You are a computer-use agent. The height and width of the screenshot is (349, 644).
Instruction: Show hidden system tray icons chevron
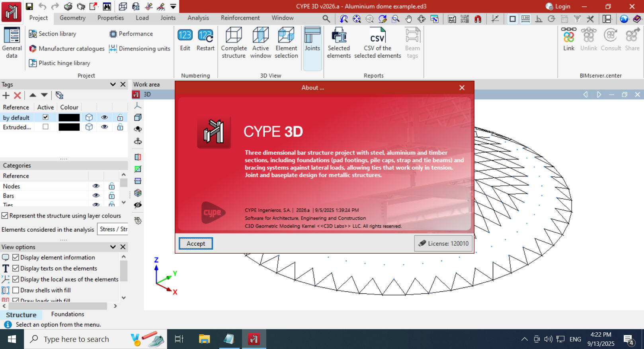click(524, 339)
